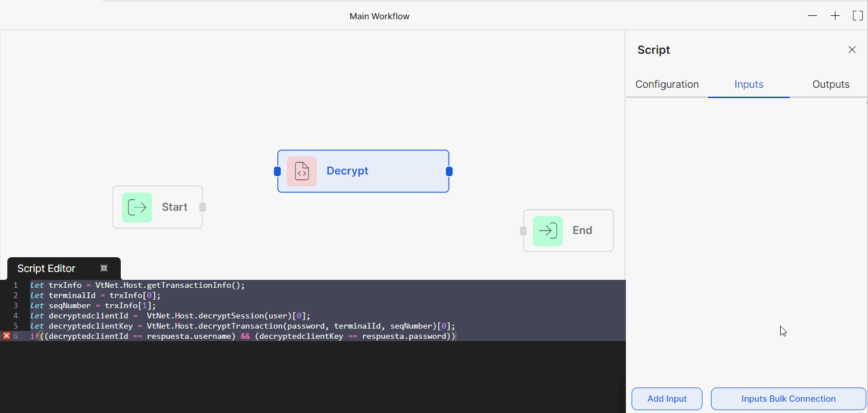Click the End node's arrow icon
868x413 pixels.
point(547,231)
